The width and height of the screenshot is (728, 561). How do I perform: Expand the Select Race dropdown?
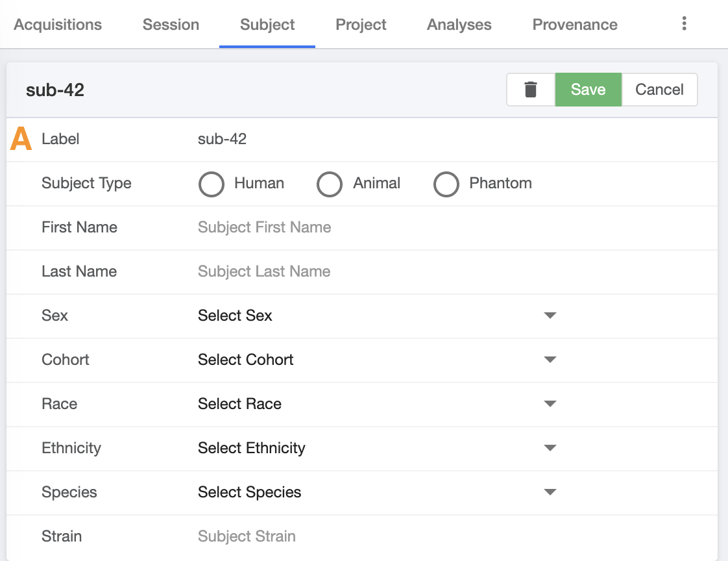click(377, 404)
